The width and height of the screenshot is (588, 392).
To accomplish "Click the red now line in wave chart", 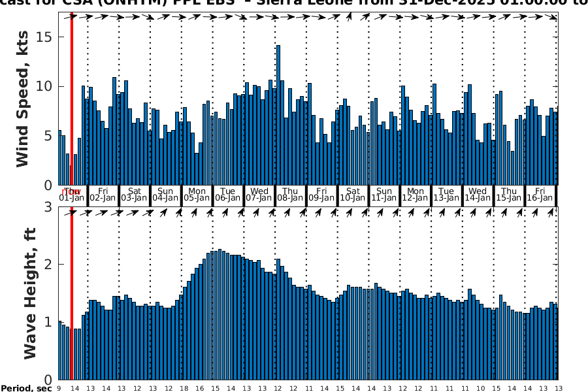I will [x=71, y=294].
